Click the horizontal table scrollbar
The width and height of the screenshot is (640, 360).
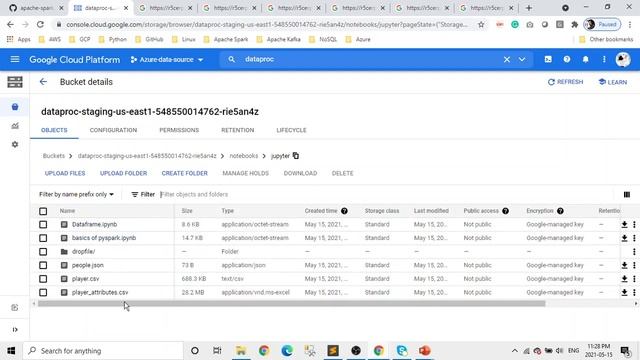291,303
